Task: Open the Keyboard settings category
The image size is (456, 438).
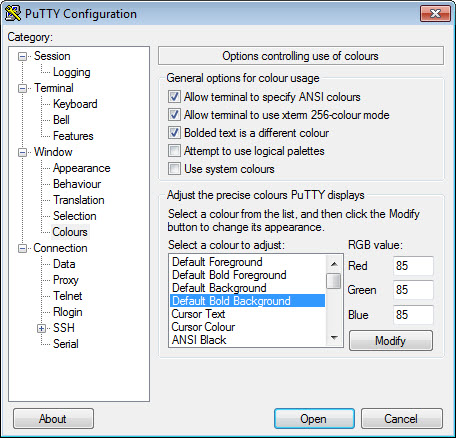Action: (75, 104)
